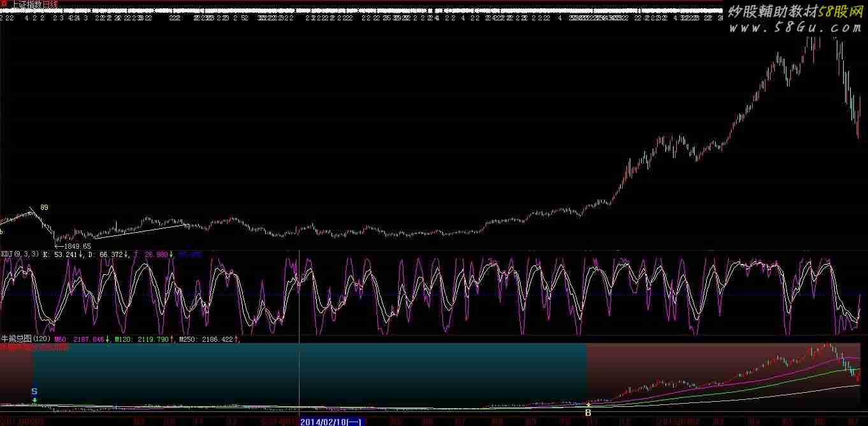Viewport: 868px width, 426px height.
Task: Select the 上证指数日线 chart title
Action: [34, 4]
